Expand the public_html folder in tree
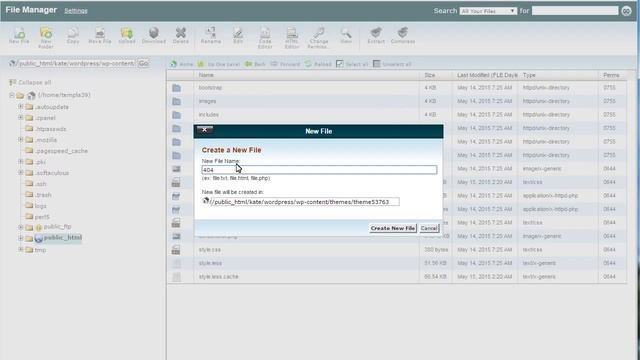Screen dimensions: 640x360 [20, 238]
